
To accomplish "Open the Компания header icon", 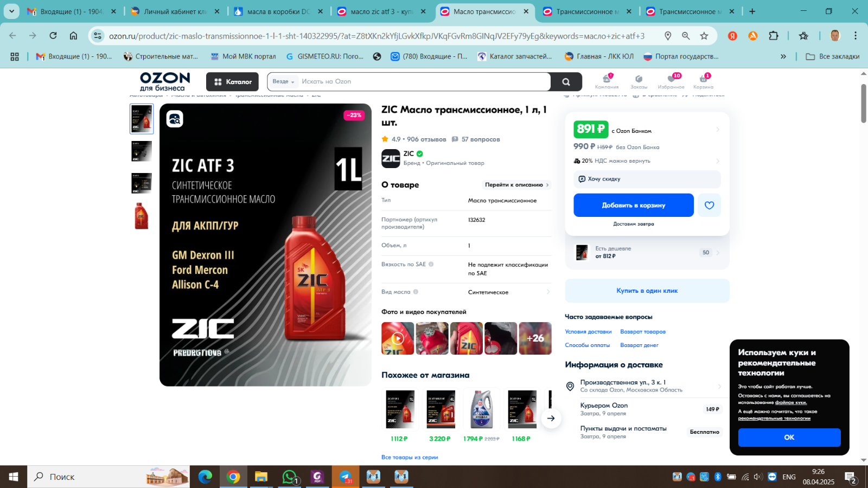I will tap(607, 81).
